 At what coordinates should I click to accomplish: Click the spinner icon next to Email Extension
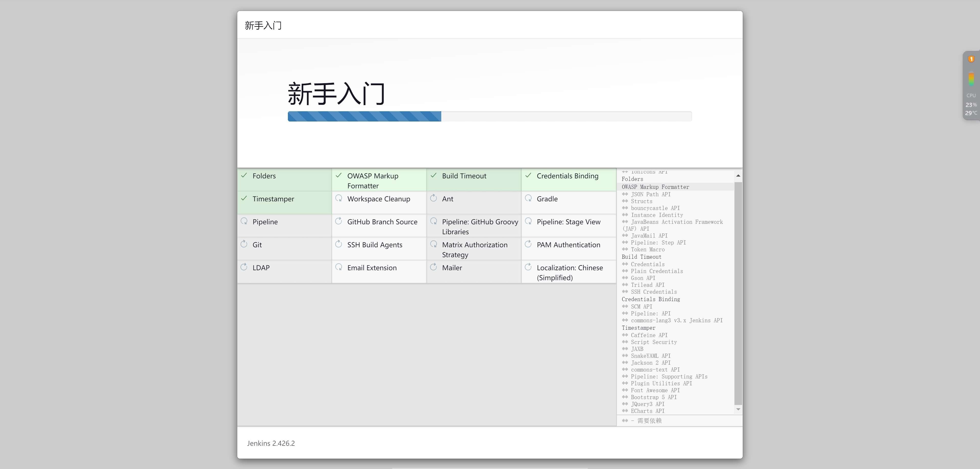pyautogui.click(x=339, y=267)
